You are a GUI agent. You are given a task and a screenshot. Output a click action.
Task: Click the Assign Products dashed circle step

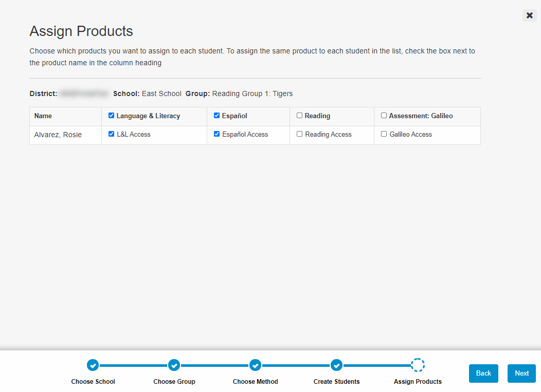click(418, 365)
